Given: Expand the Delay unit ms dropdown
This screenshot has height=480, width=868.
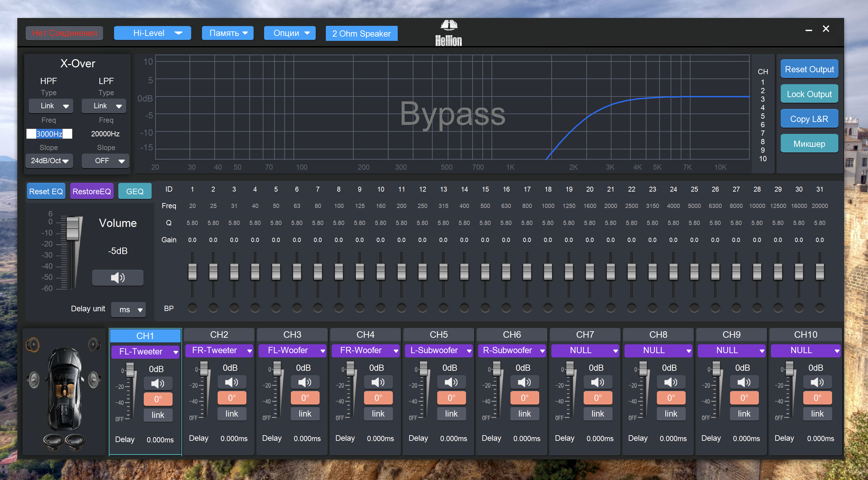Looking at the screenshot, I should [128, 309].
